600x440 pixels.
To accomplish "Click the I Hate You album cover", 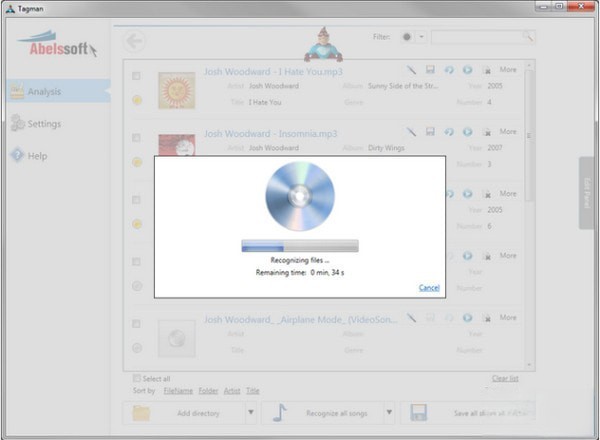I will pos(177,90).
